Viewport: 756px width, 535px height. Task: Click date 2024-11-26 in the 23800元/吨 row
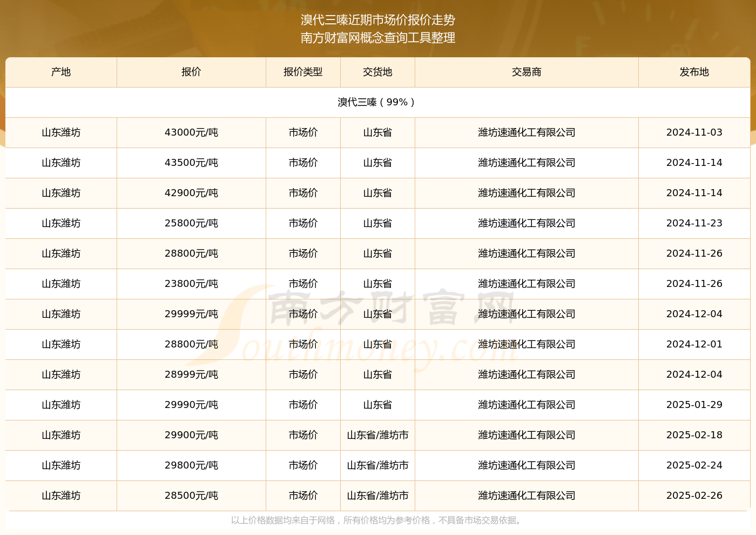tap(694, 284)
